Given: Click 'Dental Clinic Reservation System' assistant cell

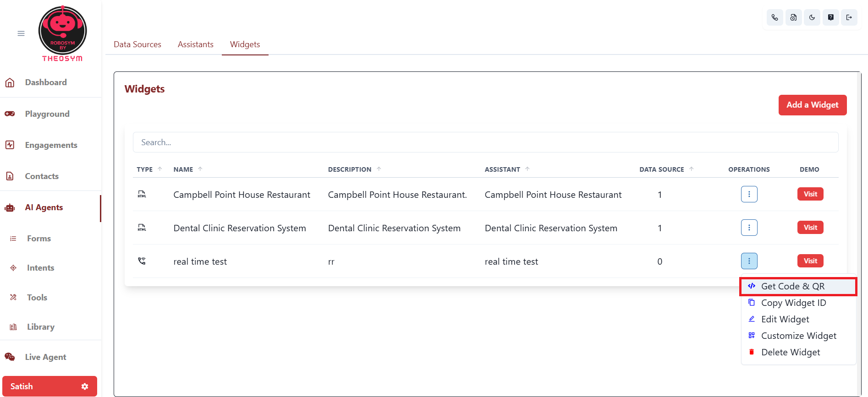Looking at the screenshot, I should 551,228.
